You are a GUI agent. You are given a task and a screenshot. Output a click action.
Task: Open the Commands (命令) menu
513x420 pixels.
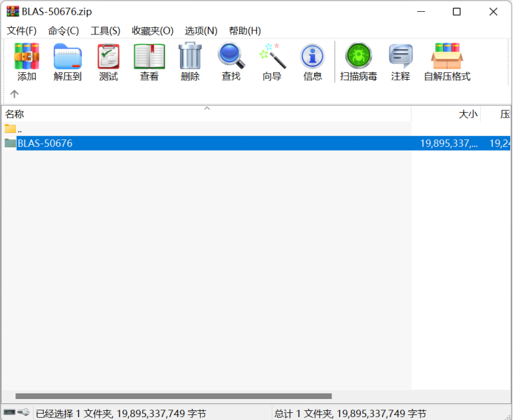click(63, 31)
